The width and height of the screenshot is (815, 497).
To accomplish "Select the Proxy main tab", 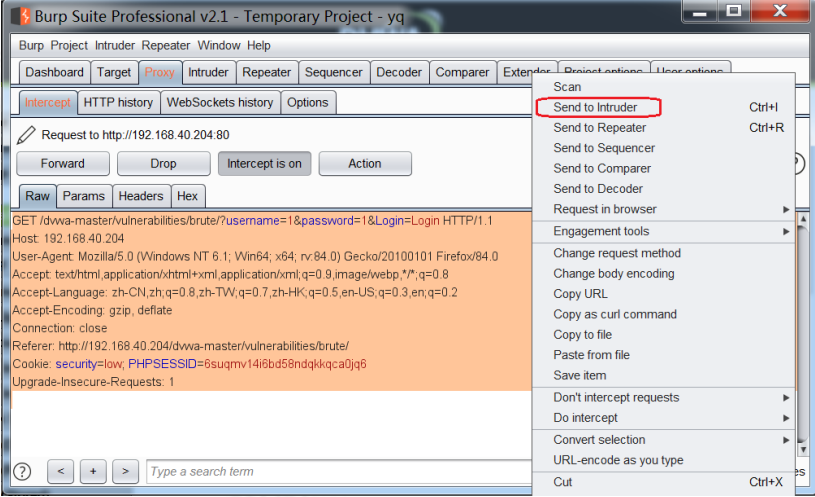I will pyautogui.click(x=160, y=72).
